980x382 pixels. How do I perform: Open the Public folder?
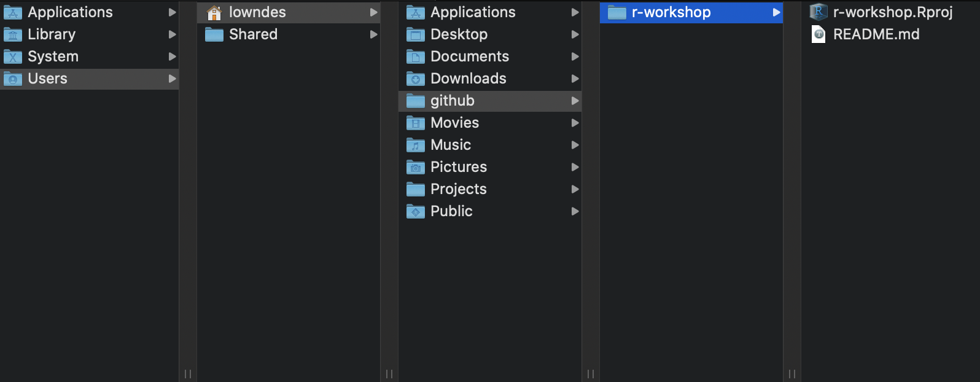490,211
